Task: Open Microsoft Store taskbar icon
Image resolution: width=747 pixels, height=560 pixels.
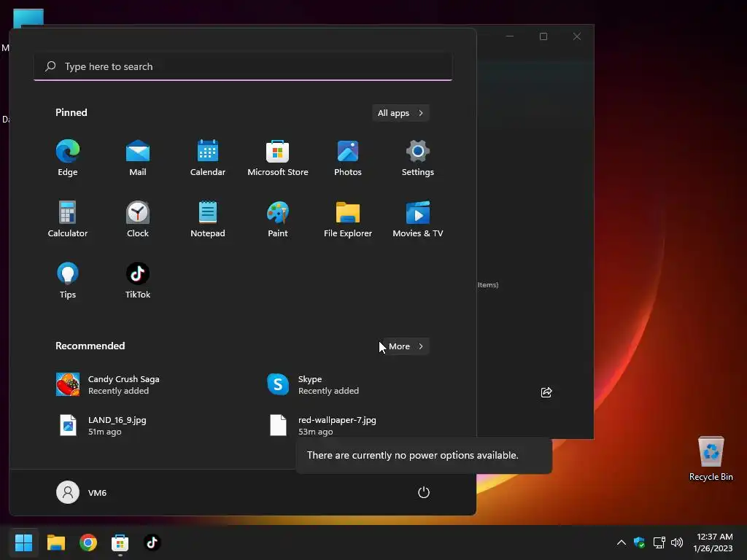Action: click(120, 542)
